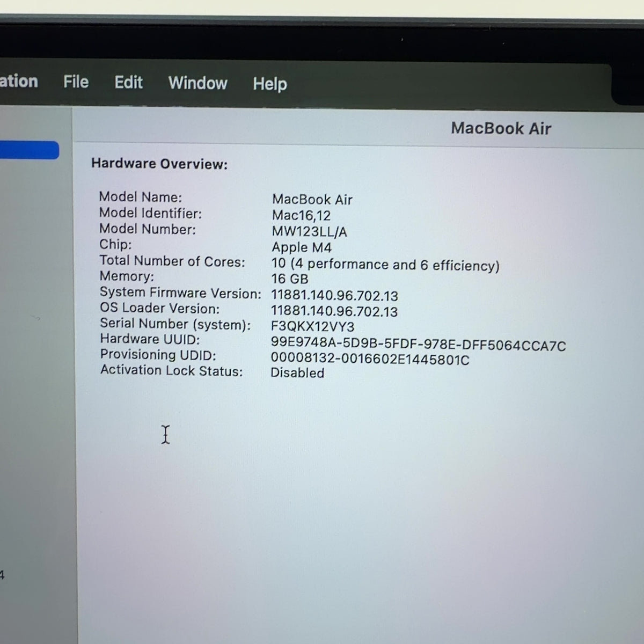
Task: Select the OS Loader Version number value
Action: click(334, 311)
